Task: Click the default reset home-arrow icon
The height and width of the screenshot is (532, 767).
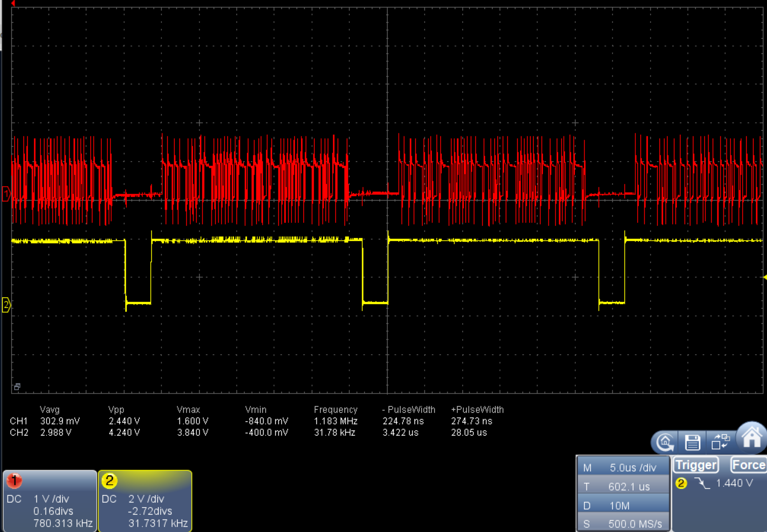Action: [665, 442]
